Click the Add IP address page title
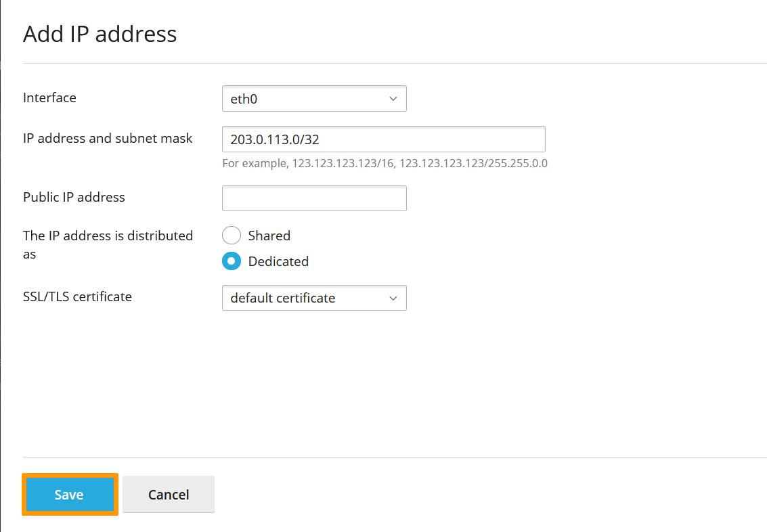 [x=100, y=34]
